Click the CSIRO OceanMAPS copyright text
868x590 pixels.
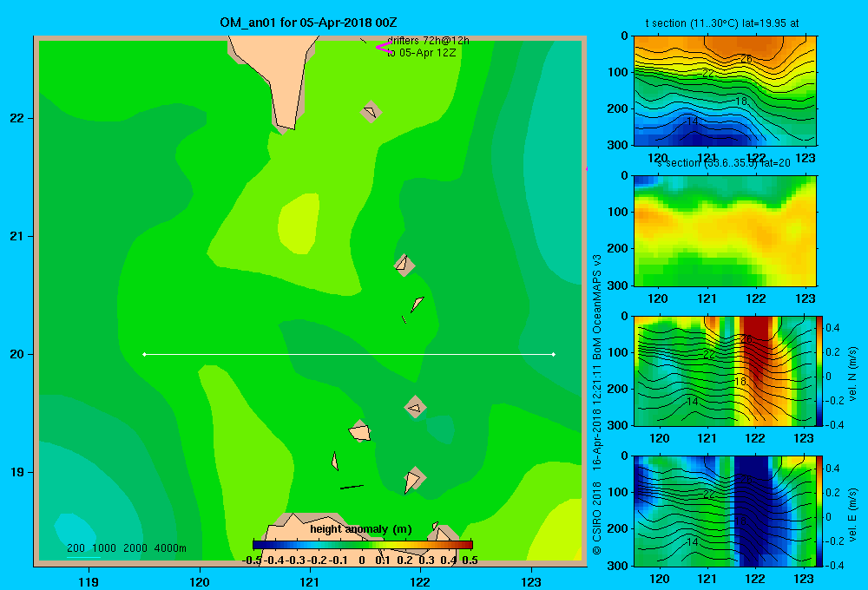coord(597,404)
